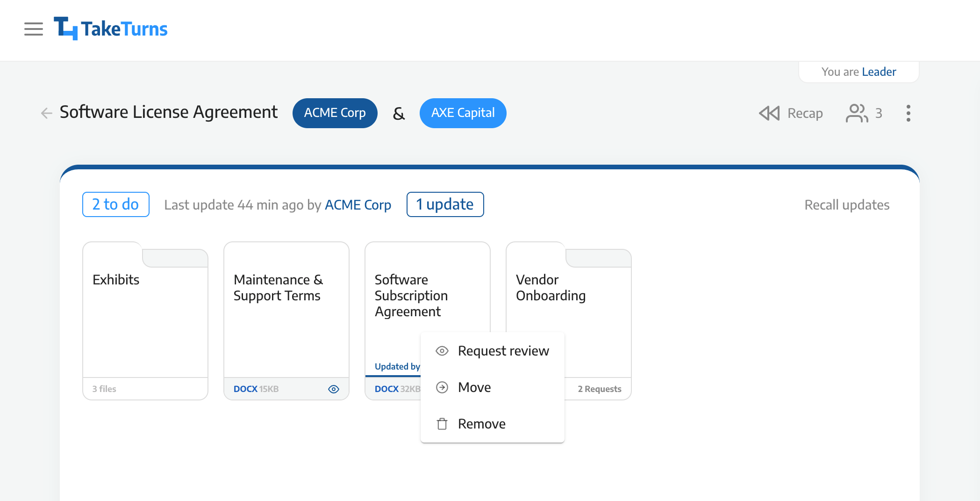Go back using the left arrow
This screenshot has height=501, width=980.
46,113
